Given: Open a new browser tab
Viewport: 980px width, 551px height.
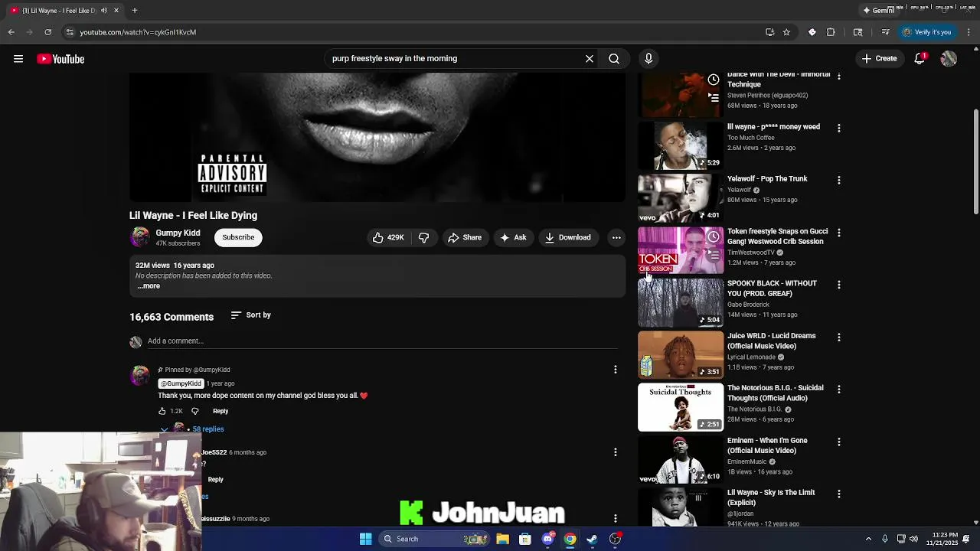Looking at the screenshot, I should pyautogui.click(x=134, y=11).
